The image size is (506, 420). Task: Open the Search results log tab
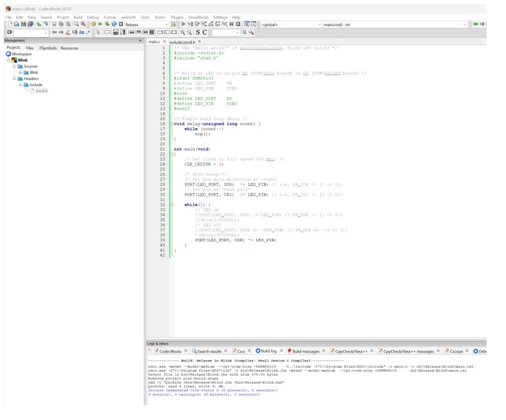209,351
